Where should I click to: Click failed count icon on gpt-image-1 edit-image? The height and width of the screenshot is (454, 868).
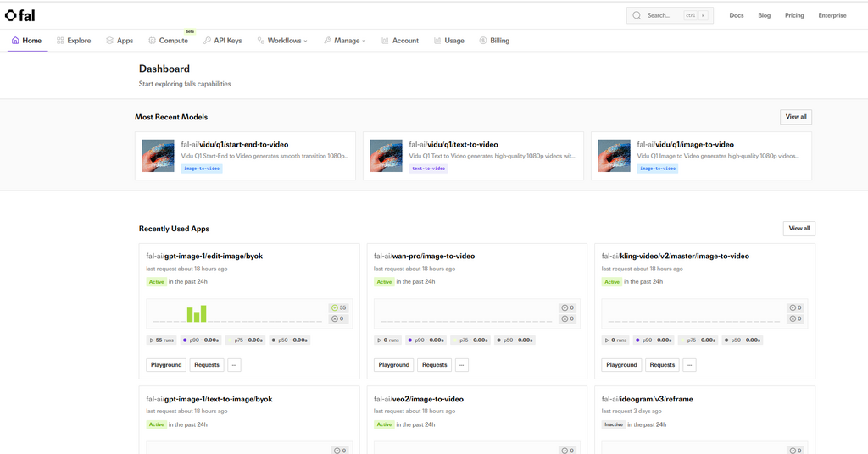coord(334,319)
